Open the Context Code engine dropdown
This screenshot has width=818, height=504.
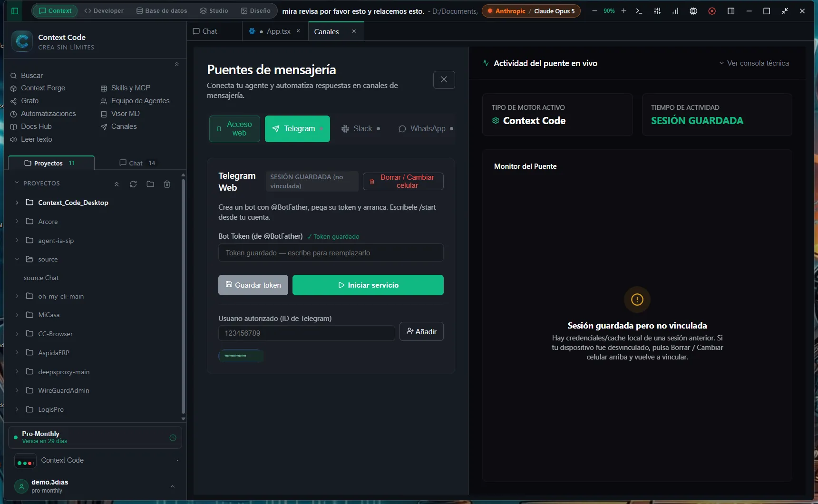click(97, 461)
